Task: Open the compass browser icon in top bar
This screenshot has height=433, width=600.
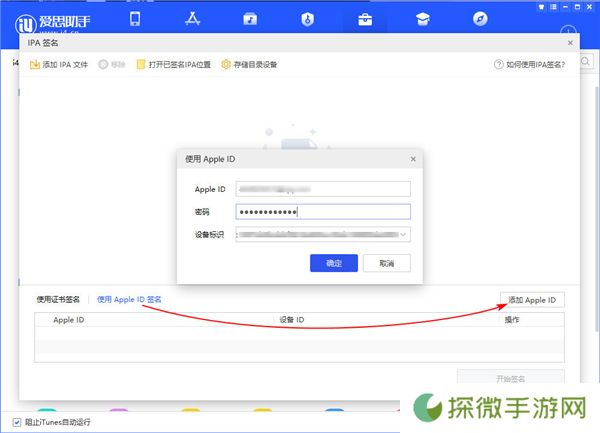Action: click(x=480, y=19)
